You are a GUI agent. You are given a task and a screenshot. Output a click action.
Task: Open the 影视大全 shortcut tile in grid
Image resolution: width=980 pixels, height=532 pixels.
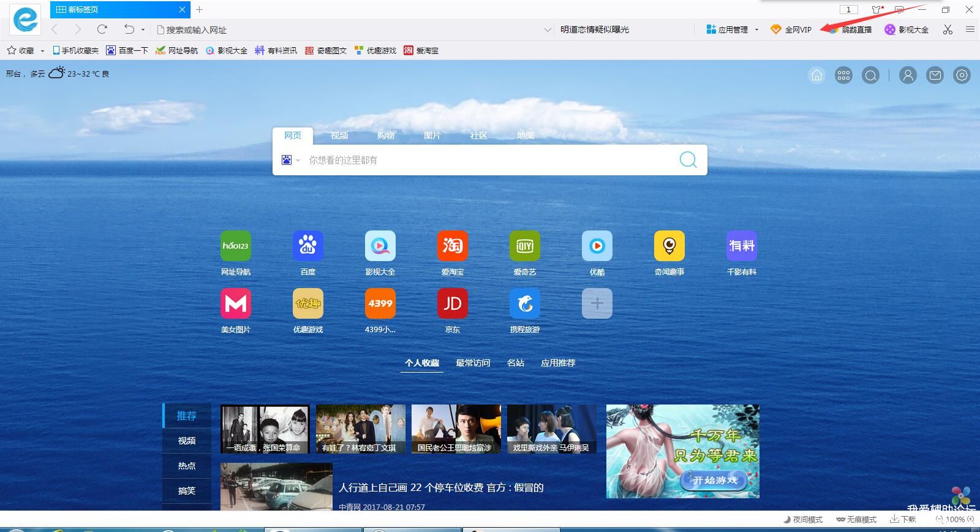click(x=380, y=246)
